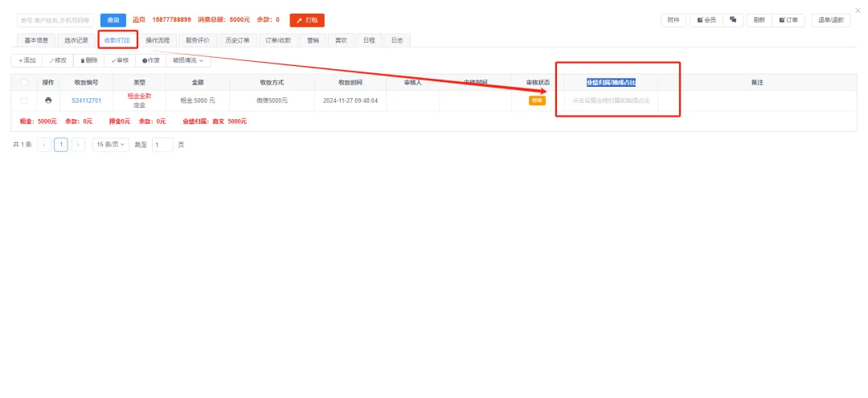The width and height of the screenshot is (868, 398).
Task: Expand the 破损/清洗 dropdown
Action: pos(188,60)
